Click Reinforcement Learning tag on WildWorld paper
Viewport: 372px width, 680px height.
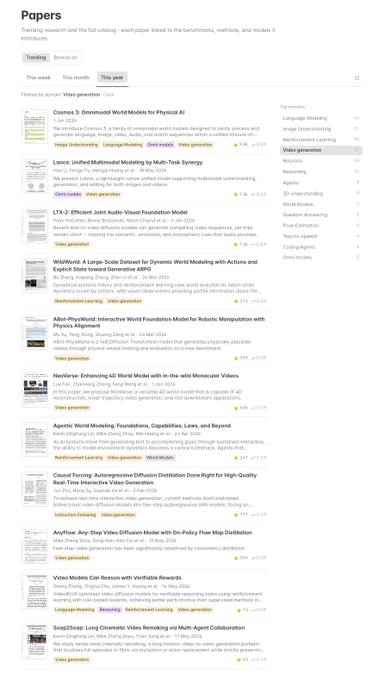[78, 301]
